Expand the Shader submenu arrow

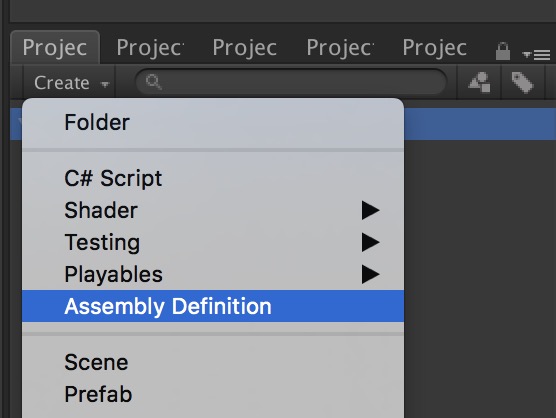(x=371, y=210)
